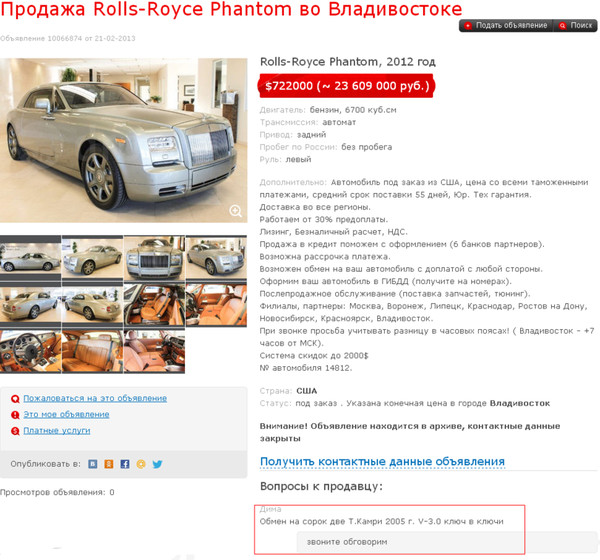The image size is (600, 560).
Task: Open the main Rolls-Royce Phantom photo
Action: pyautogui.click(x=124, y=140)
